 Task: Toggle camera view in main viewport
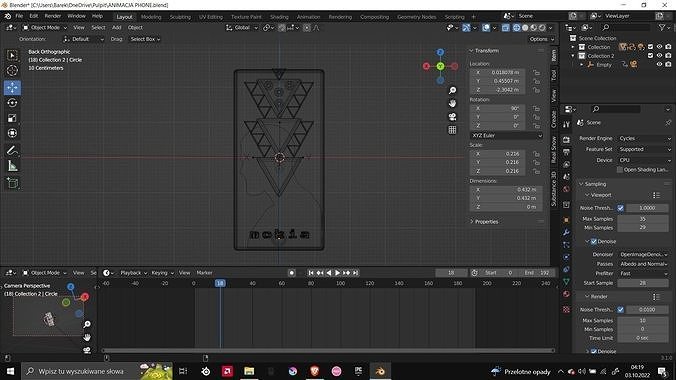452,117
